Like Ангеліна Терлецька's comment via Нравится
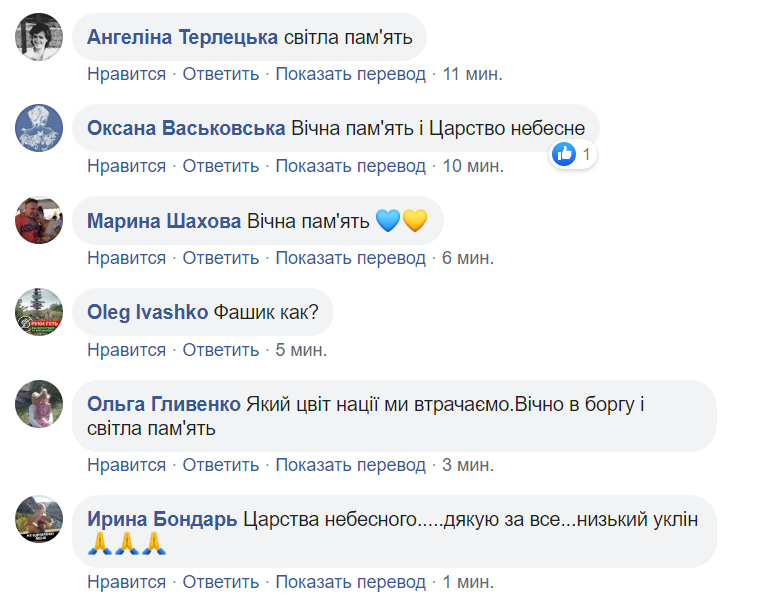Screen dimensions: 763x600 pos(126,74)
